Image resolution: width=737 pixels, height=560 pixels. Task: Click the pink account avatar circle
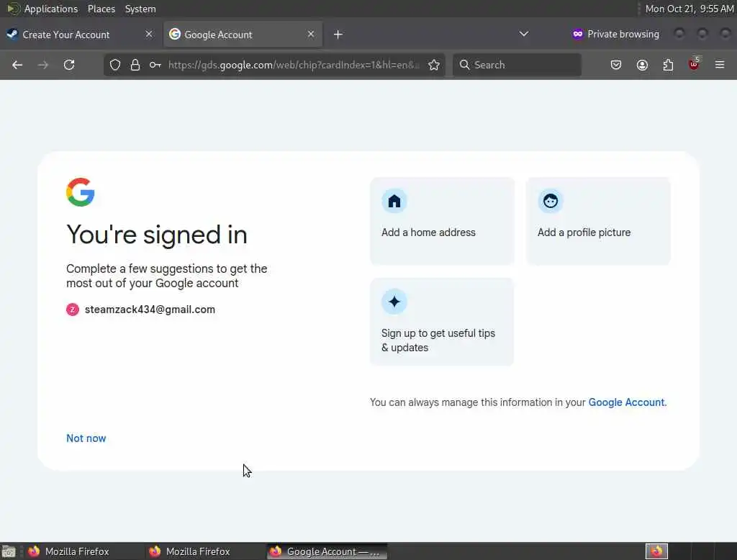(73, 310)
